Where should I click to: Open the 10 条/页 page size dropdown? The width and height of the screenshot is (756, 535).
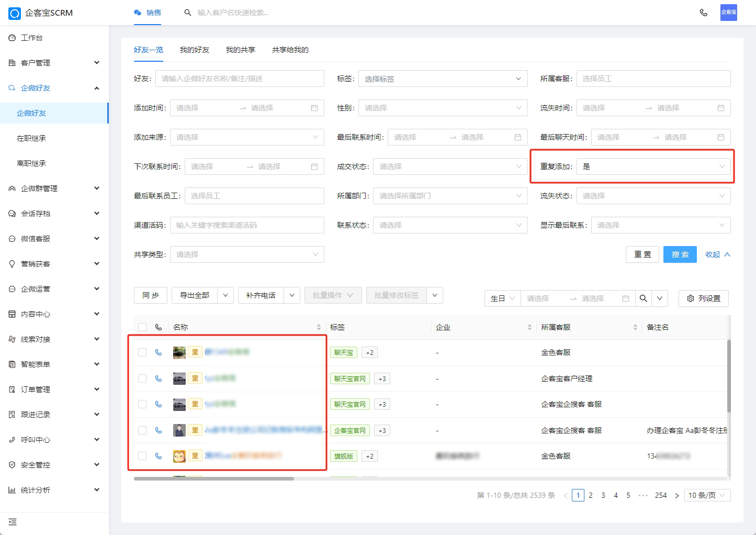[707, 495]
